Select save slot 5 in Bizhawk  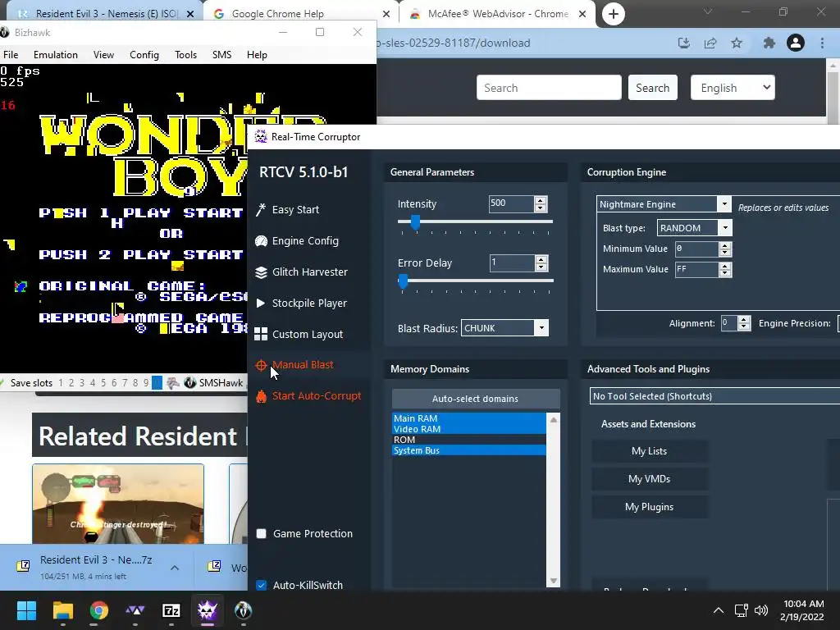(x=103, y=382)
